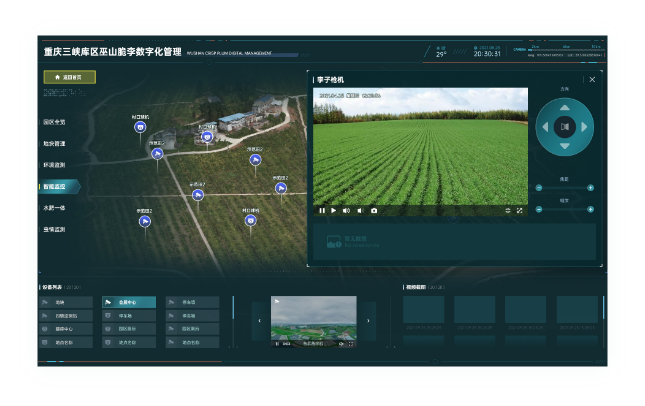Open the 环境监测 menu item
This screenshot has width=645, height=406.
pyautogui.click(x=54, y=165)
